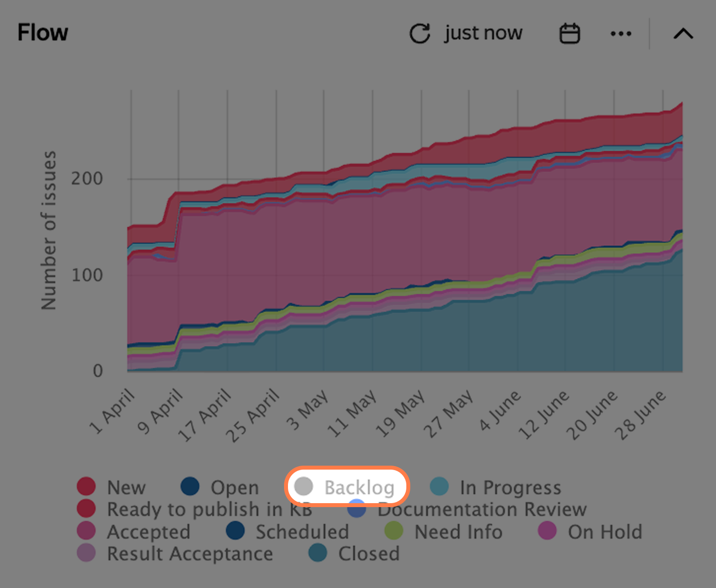Toggle the Documentation Review legend entry
The width and height of the screenshot is (716, 588).
pos(467,509)
